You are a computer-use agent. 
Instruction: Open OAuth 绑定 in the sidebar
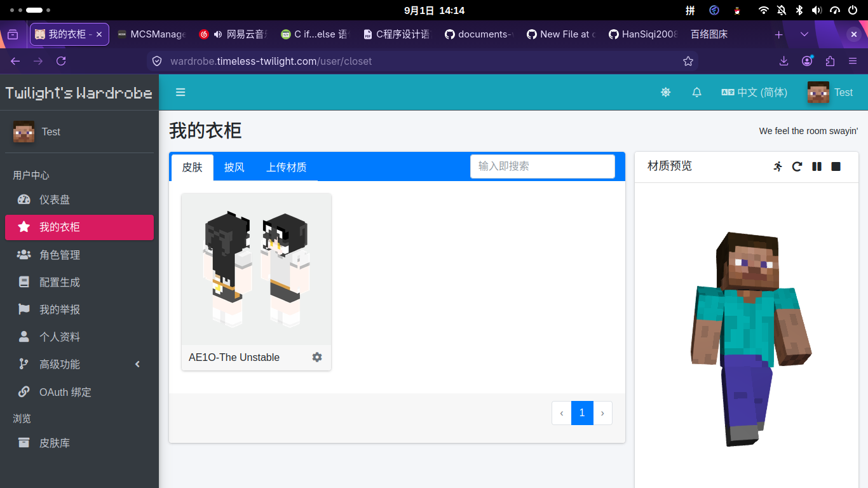pyautogui.click(x=79, y=392)
